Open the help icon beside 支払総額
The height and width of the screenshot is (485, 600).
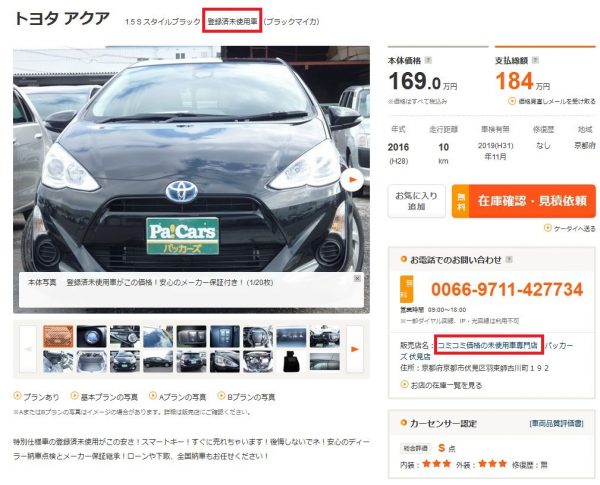tap(535, 60)
